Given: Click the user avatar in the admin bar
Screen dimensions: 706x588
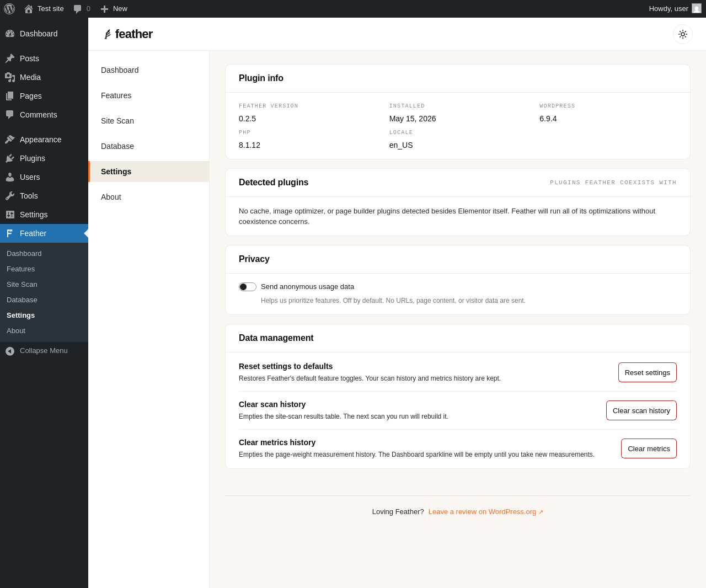Looking at the screenshot, I should click(697, 9).
